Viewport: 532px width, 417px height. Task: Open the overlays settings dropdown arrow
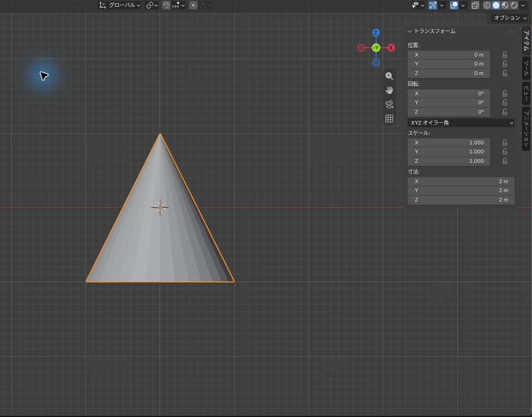(x=463, y=5)
